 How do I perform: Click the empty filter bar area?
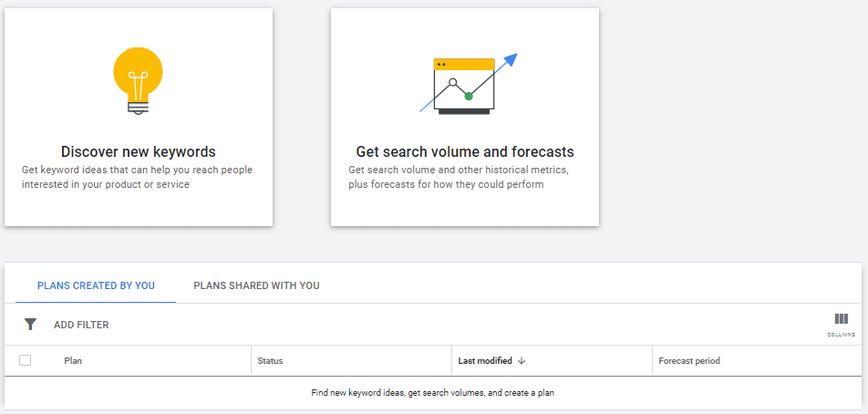[x=456, y=325]
